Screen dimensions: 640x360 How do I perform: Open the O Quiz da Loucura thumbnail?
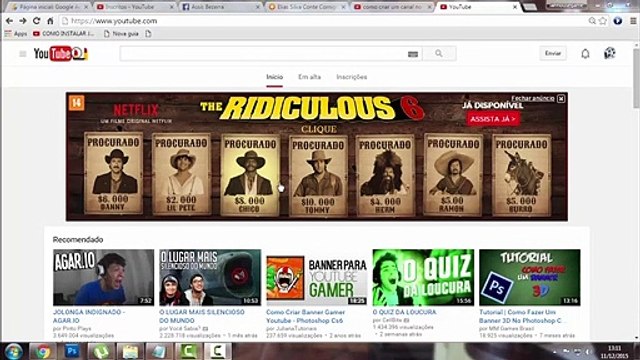click(x=423, y=278)
